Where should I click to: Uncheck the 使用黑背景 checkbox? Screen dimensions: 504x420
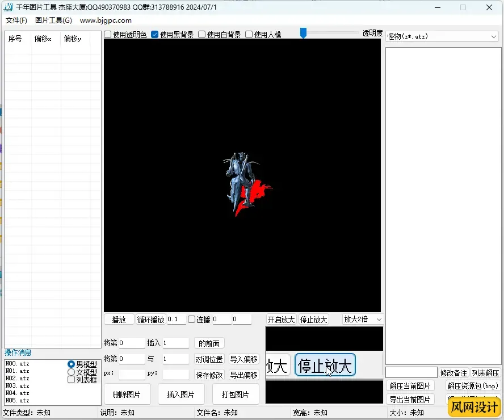(155, 35)
